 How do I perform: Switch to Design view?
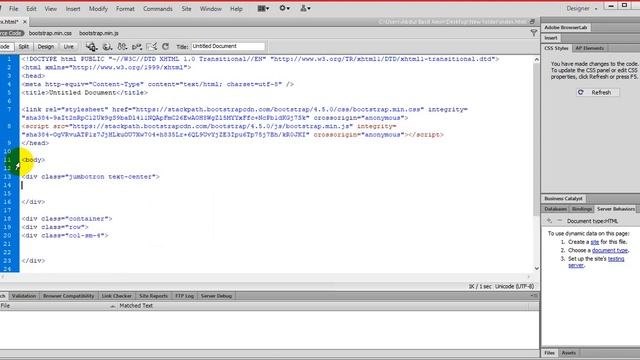pyautogui.click(x=46, y=47)
